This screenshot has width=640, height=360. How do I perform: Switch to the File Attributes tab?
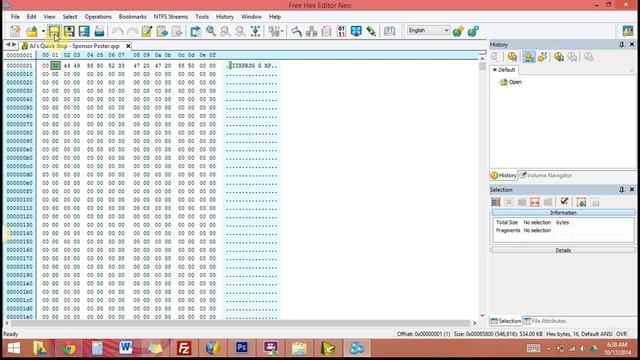545,321
